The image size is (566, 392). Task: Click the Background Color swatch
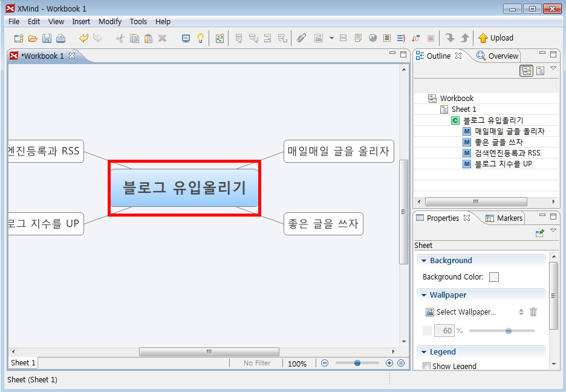click(x=494, y=277)
